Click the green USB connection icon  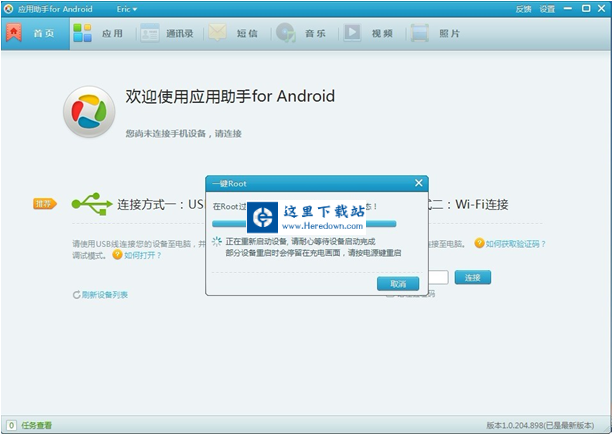pyautogui.click(x=92, y=204)
